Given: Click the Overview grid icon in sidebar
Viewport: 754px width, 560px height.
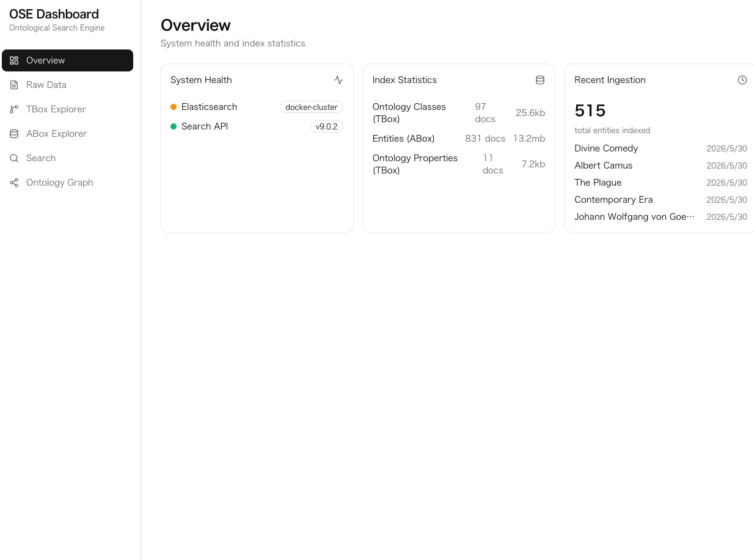Looking at the screenshot, I should (14, 60).
